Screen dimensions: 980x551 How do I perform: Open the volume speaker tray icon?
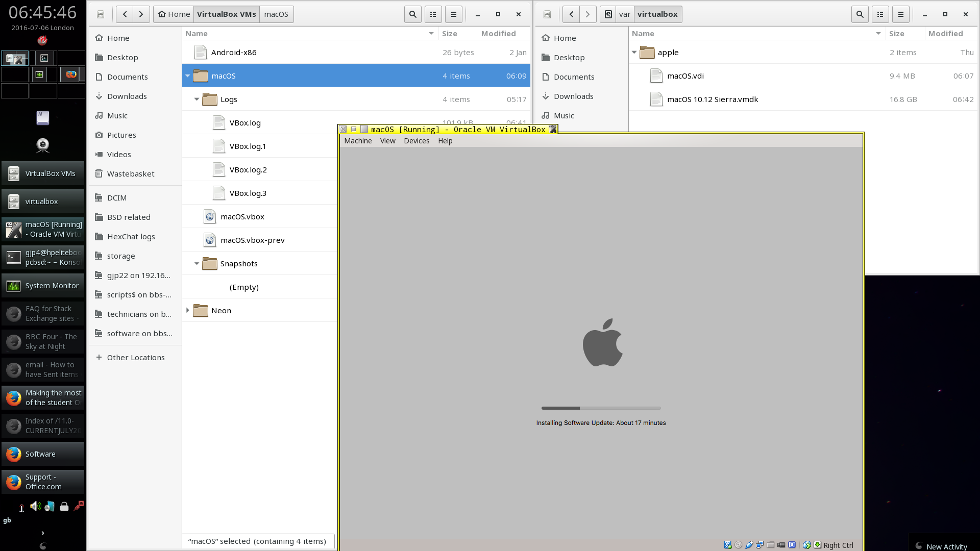click(x=35, y=506)
